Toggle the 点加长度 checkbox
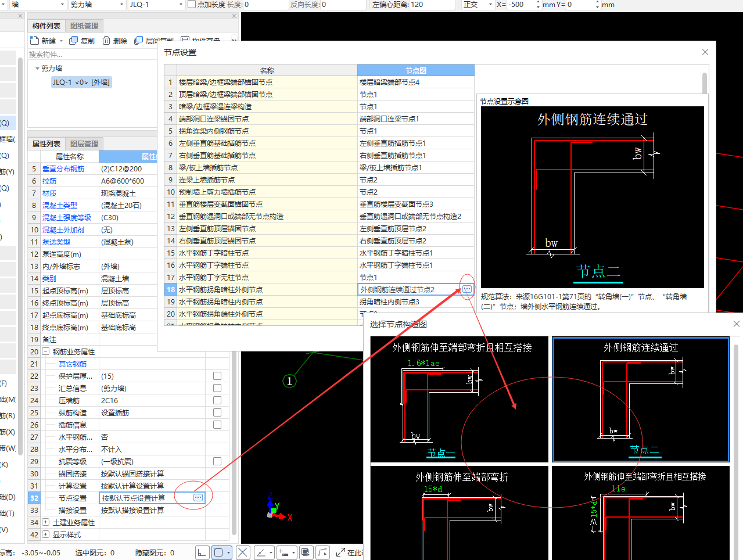The height and width of the screenshot is (560, 743). [x=192, y=5]
